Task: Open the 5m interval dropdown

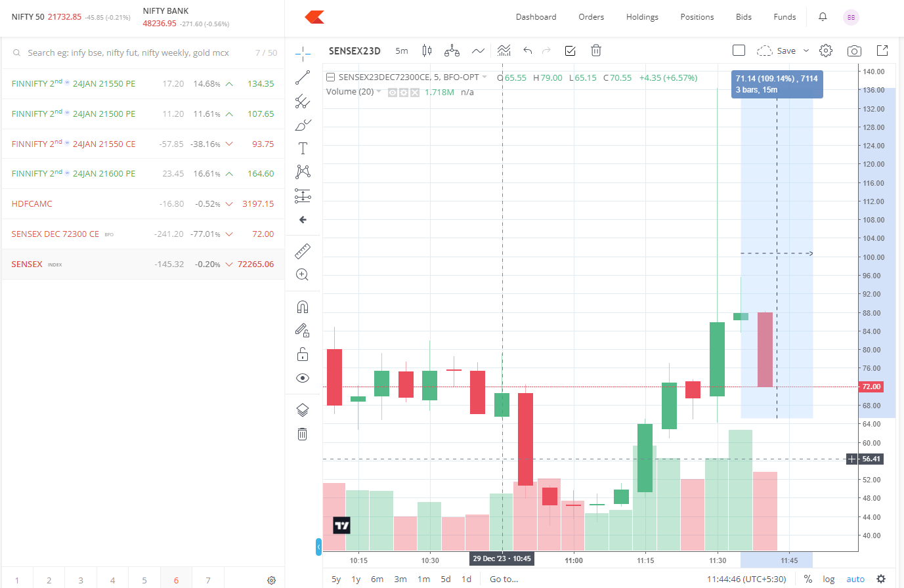Action: [402, 51]
